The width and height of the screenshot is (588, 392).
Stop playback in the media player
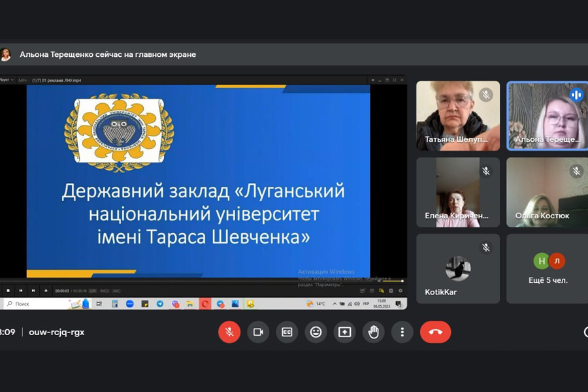coord(8,291)
